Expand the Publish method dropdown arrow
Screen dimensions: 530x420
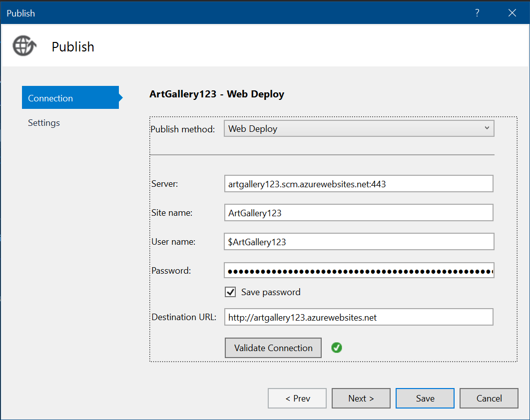(x=487, y=128)
